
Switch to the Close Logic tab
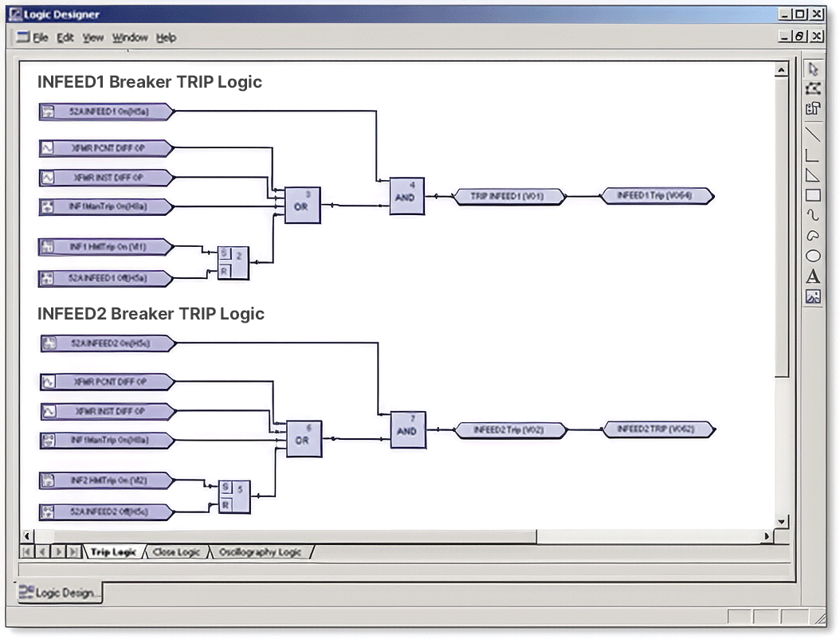click(x=175, y=552)
